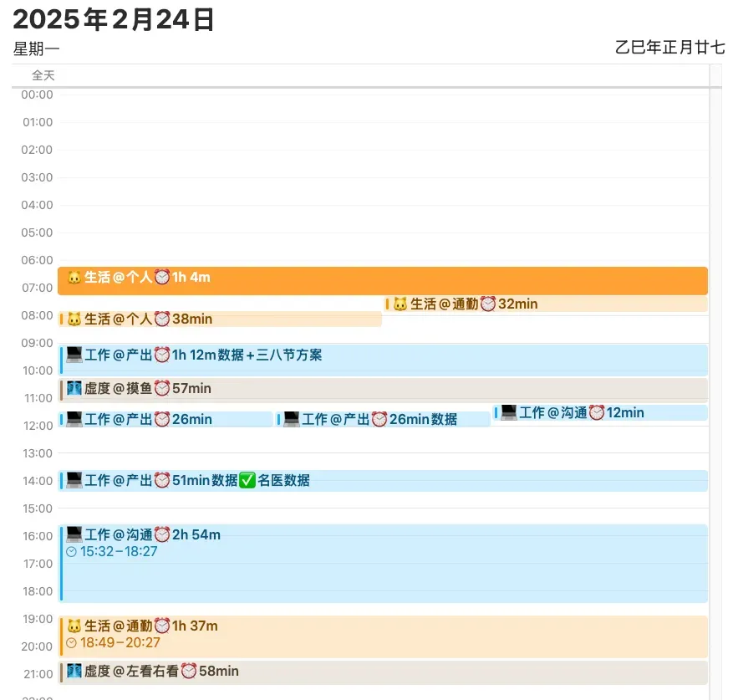Click the alarm clock icon in the 虚度@摸鱼 event

[x=162, y=388]
